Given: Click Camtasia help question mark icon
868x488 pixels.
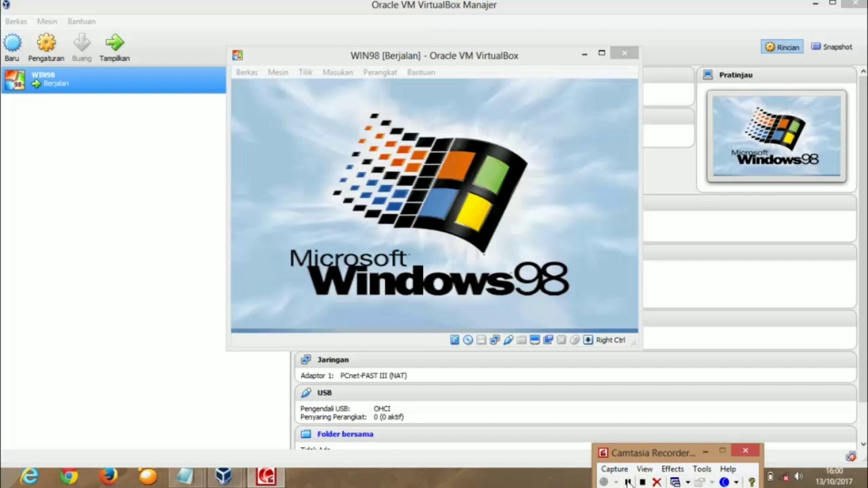Looking at the screenshot, I should click(751, 482).
